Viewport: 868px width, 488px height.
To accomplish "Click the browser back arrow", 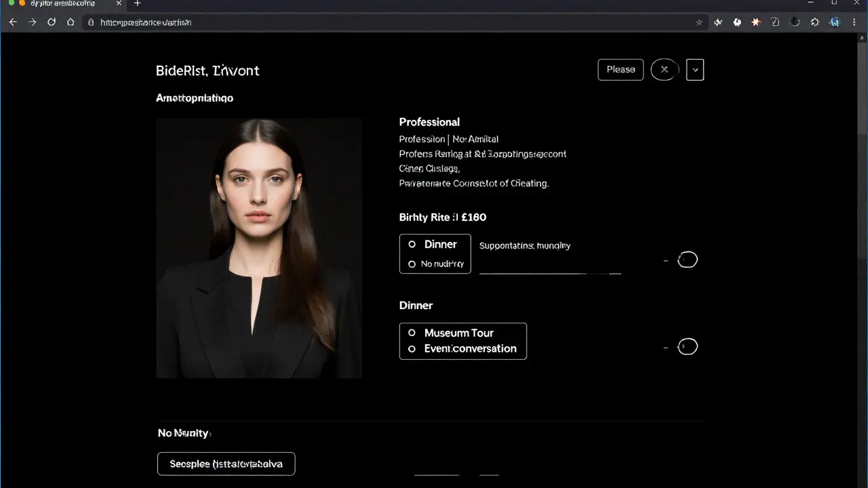I will (x=12, y=22).
